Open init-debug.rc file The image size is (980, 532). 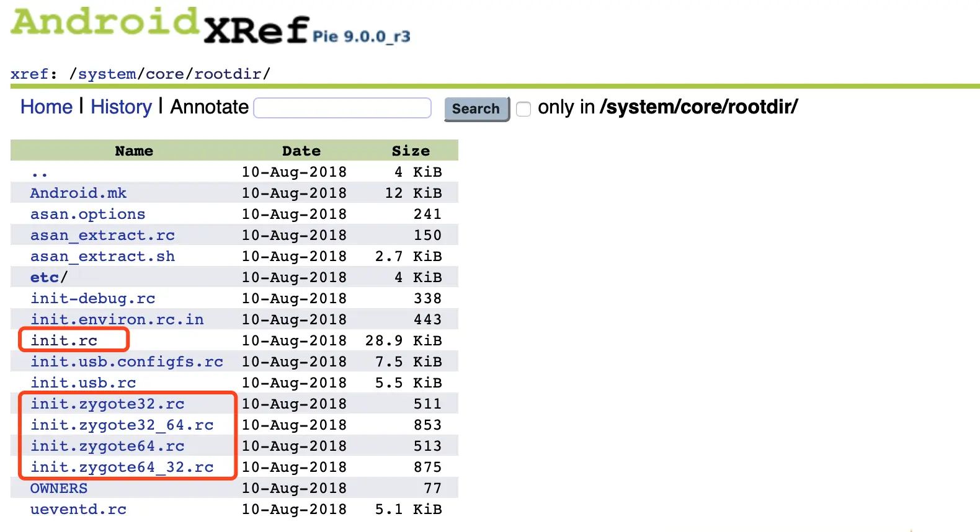pos(92,298)
